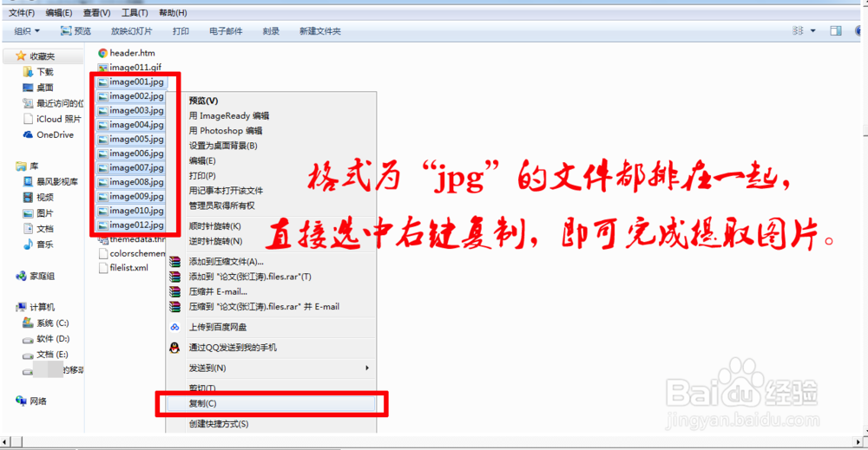The width and height of the screenshot is (868, 450).
Task: Select the image005.jpg file
Action: tap(131, 140)
